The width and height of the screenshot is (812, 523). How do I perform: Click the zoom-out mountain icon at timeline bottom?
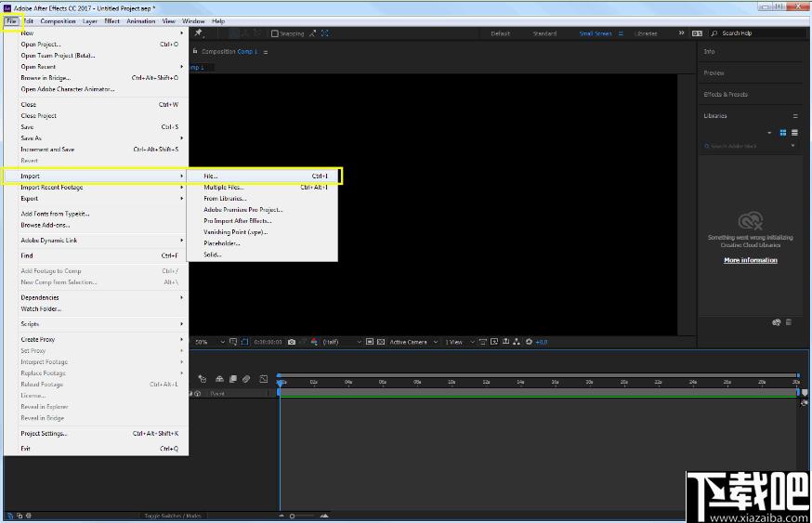pos(282,516)
